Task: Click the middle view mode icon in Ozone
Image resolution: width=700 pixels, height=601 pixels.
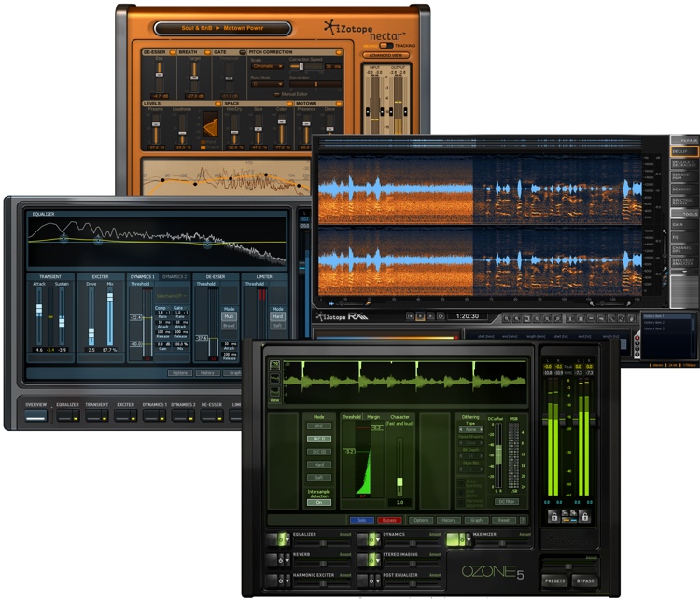Action: point(274,379)
